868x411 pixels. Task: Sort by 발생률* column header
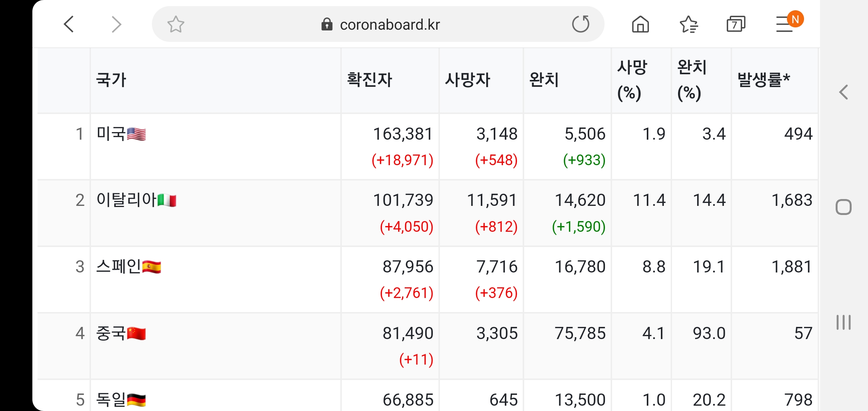pyautogui.click(x=764, y=80)
